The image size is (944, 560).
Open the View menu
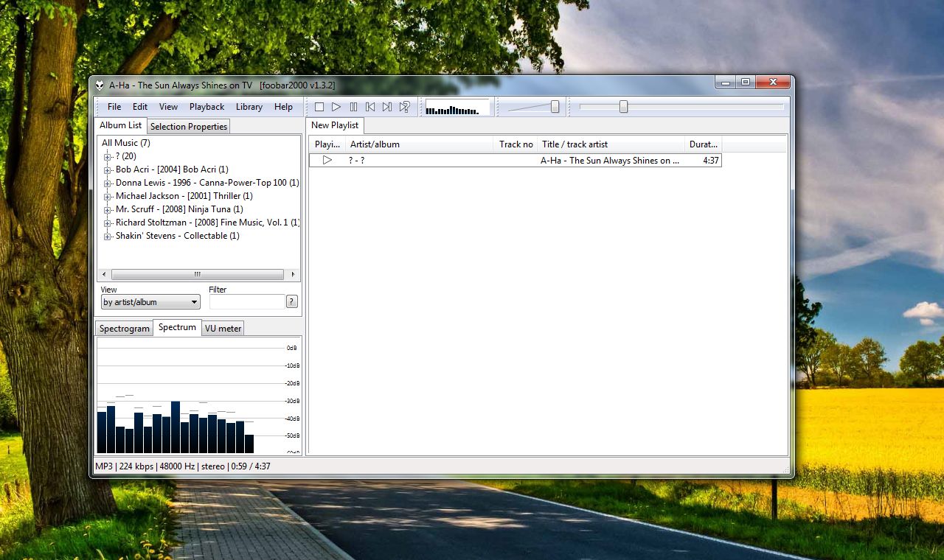[x=168, y=107]
